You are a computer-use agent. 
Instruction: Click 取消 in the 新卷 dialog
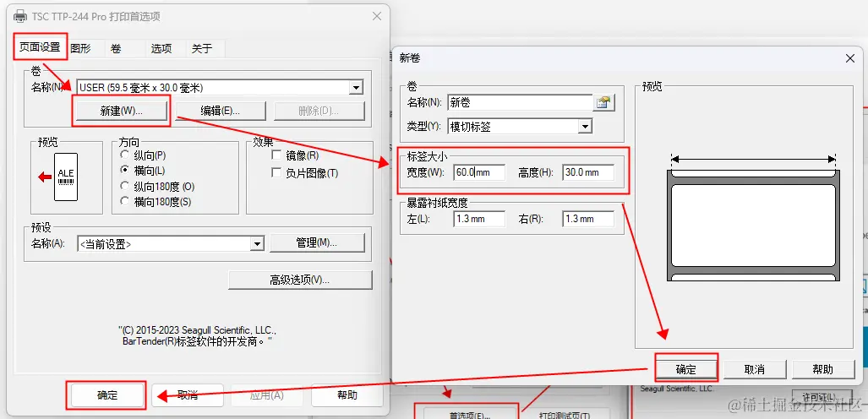[755, 369]
